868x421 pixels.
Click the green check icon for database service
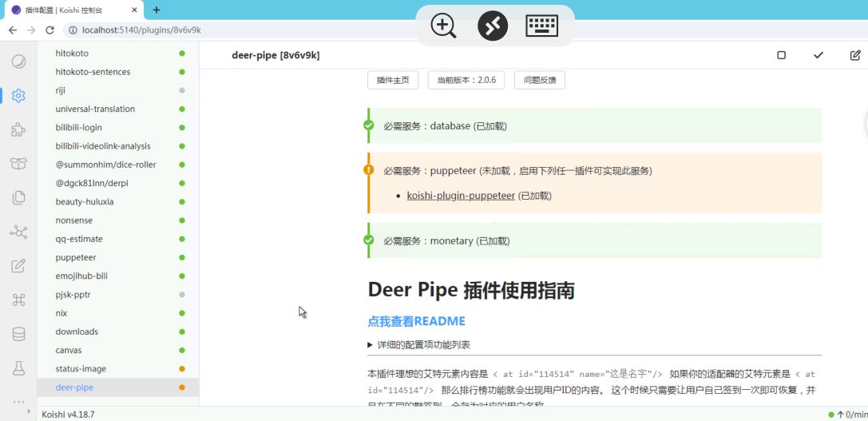click(369, 125)
